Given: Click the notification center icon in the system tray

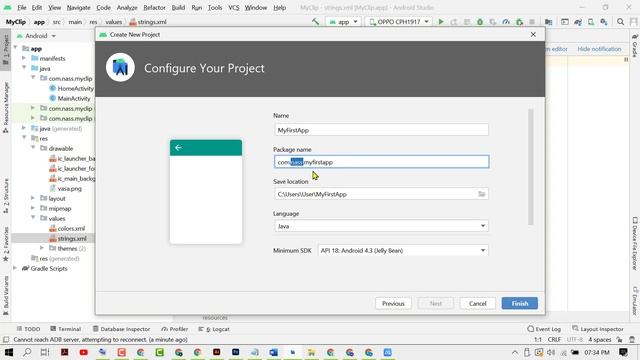Looking at the screenshot, I should 623,352.
